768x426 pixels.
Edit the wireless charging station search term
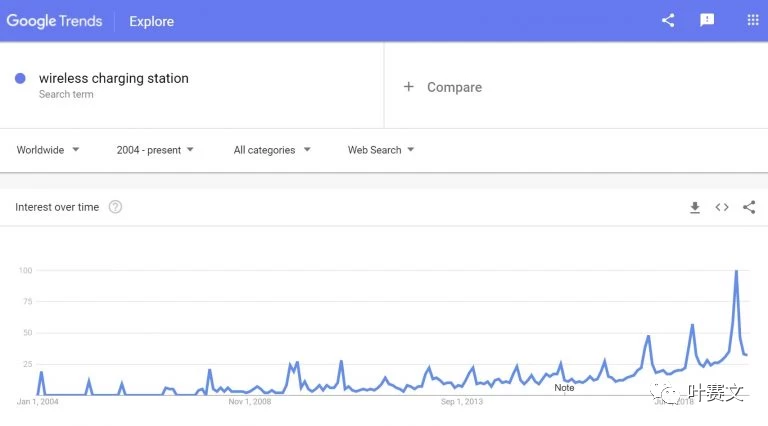point(114,78)
